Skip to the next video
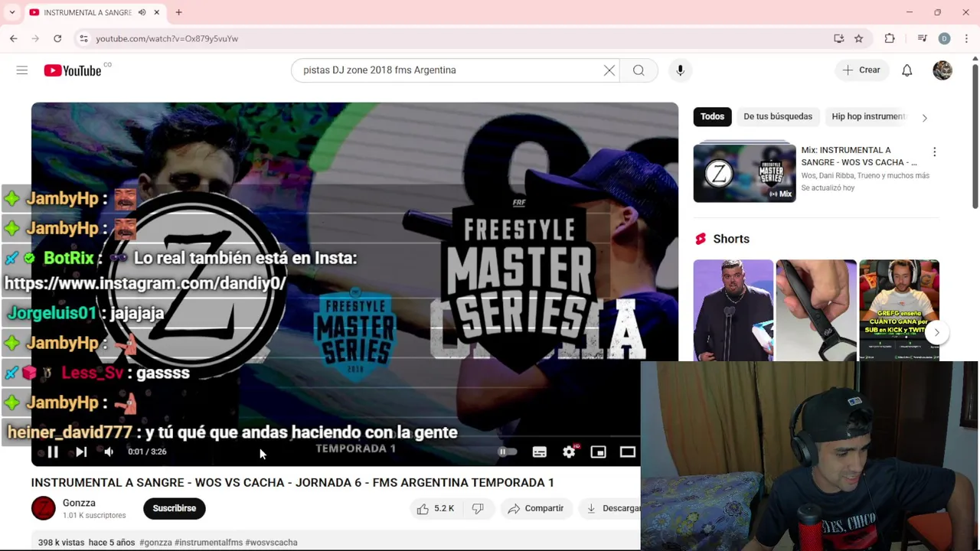The width and height of the screenshot is (980, 551). 81,452
